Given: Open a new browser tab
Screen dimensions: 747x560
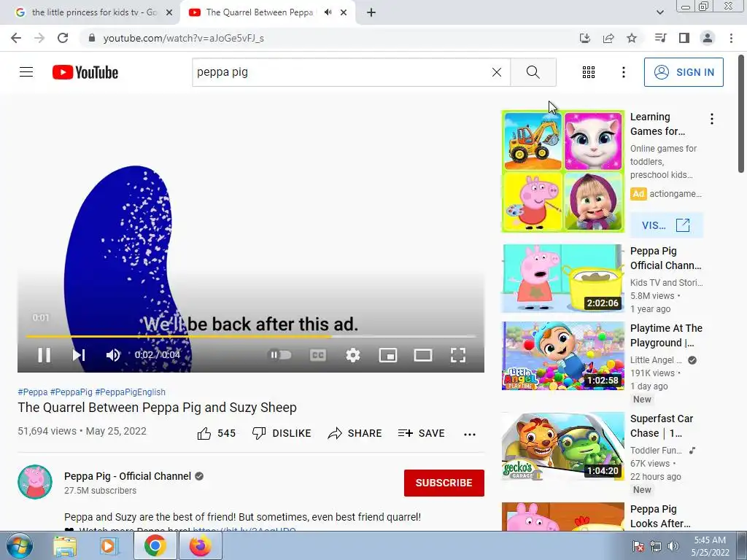Looking at the screenshot, I should point(371,12).
